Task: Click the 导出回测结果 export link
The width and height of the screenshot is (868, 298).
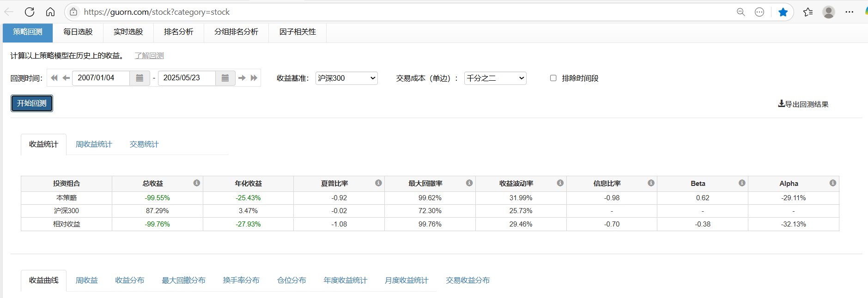Action: (x=803, y=104)
